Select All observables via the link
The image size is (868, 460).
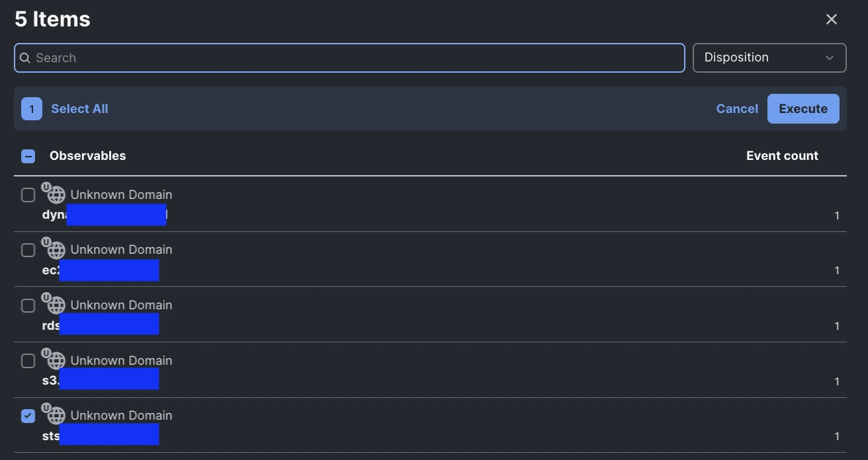coord(79,108)
